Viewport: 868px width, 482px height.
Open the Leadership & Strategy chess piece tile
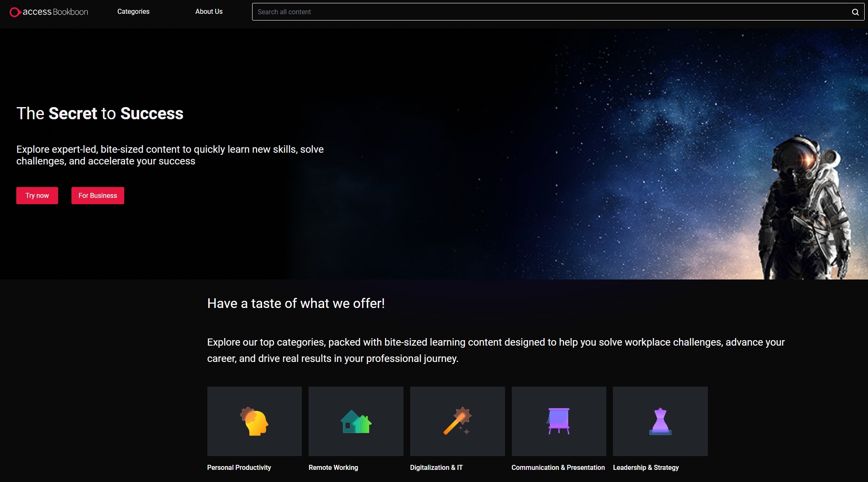pos(660,421)
